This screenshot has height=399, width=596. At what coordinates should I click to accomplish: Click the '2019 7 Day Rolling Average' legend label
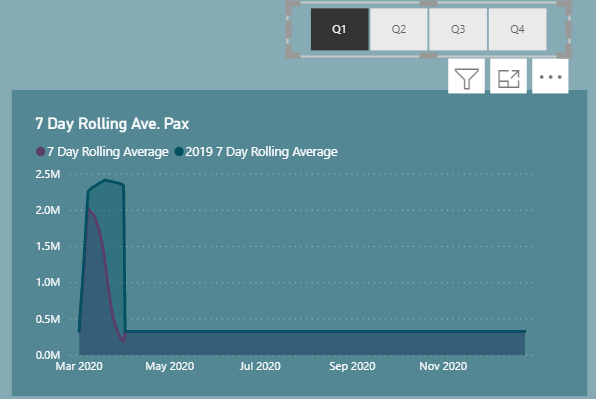point(262,152)
